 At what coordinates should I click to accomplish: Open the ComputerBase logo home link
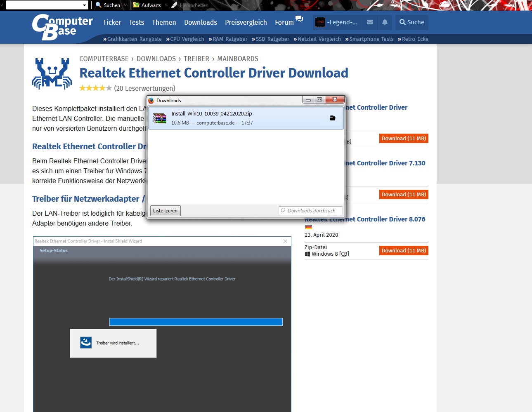pyautogui.click(x=62, y=27)
